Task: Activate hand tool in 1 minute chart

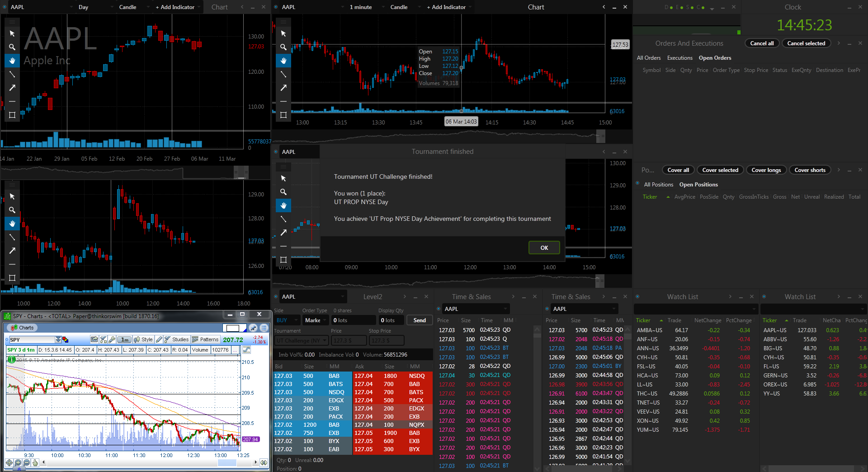Action: tap(283, 61)
